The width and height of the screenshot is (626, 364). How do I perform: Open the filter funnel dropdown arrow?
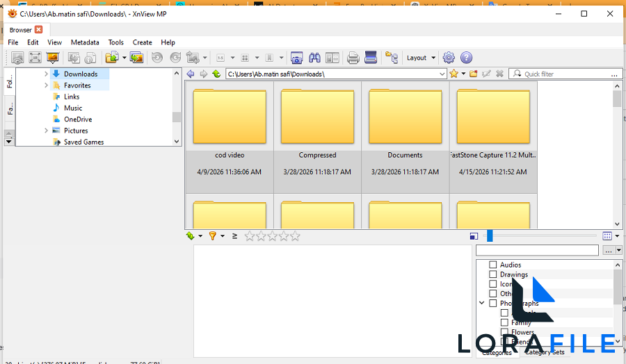[223, 236]
